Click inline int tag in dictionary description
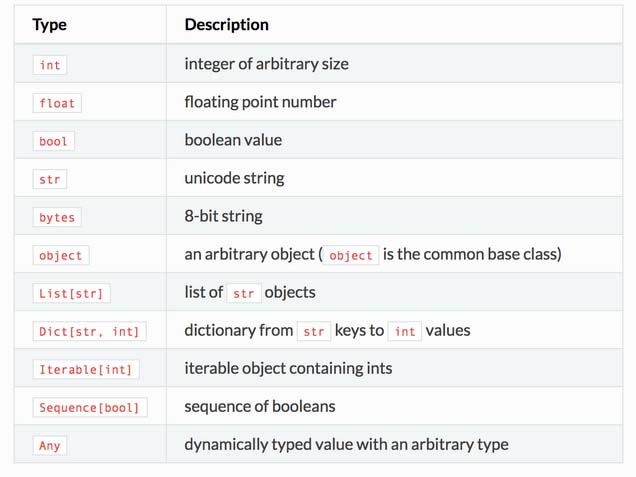This screenshot has width=636, height=477. click(405, 332)
